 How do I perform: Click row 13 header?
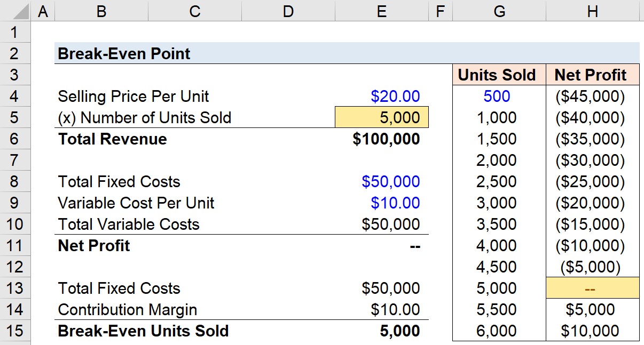tap(15, 288)
